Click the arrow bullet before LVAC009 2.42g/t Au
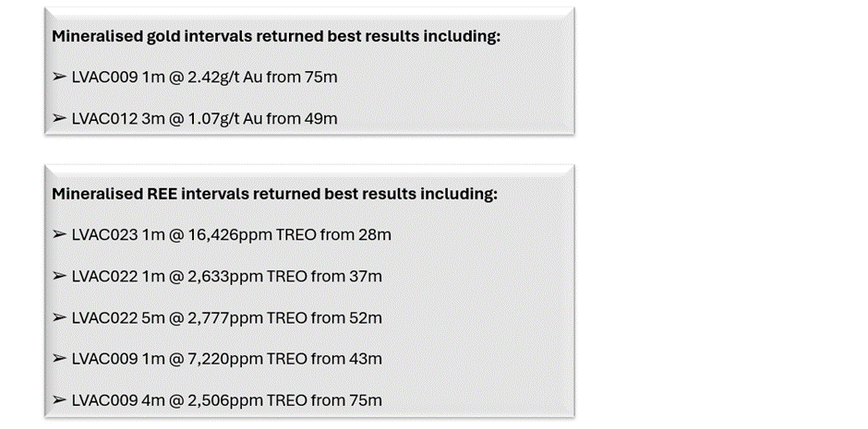Screen dimensions: 868x429 coord(59,77)
